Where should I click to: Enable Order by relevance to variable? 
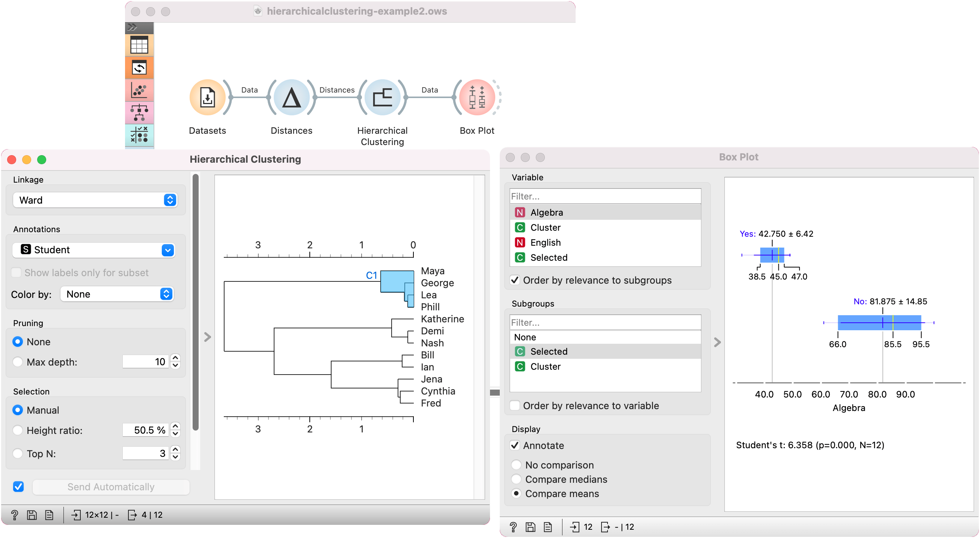tap(515, 405)
